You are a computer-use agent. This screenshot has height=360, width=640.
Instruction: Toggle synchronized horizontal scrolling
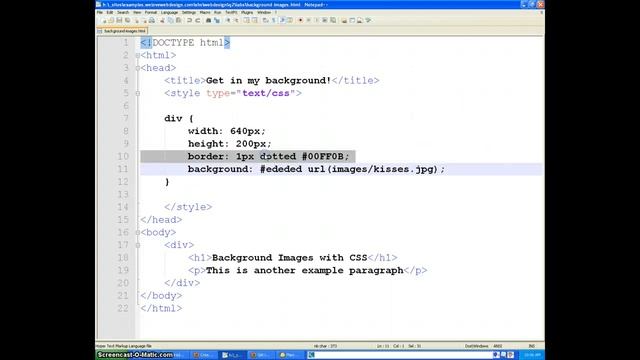(255, 20)
